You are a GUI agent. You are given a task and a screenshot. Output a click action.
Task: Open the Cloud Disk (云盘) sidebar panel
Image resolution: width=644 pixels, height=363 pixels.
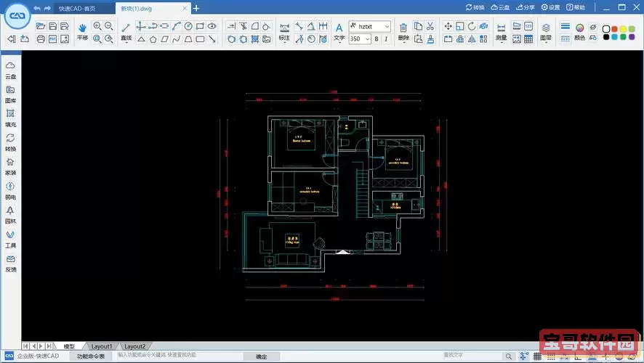tap(11, 69)
